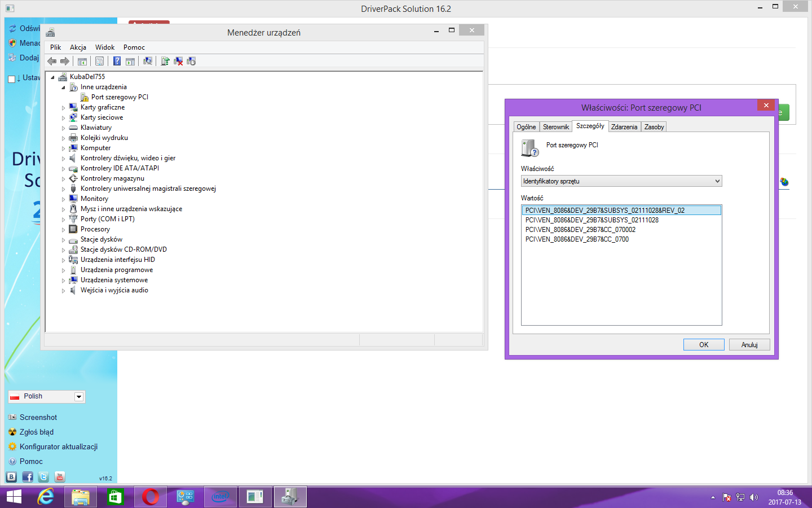Select Wejścia i wyjścia audio tree item
Screen dimensions: 812x508
114,290
